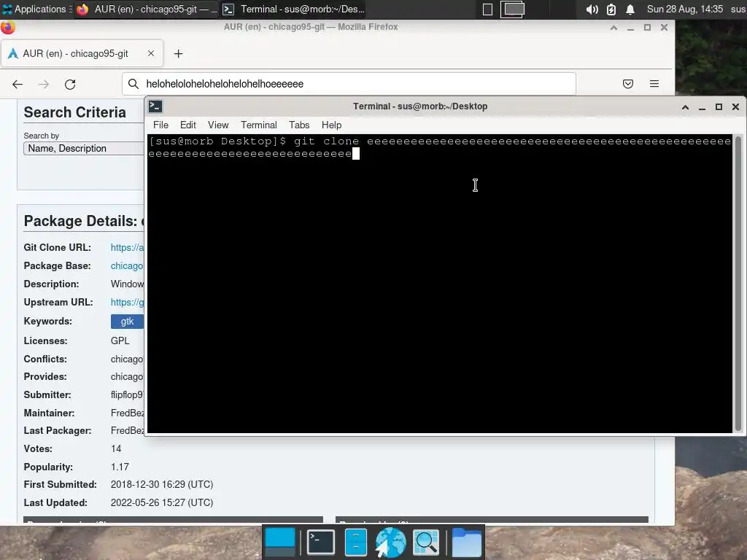This screenshot has width=747, height=560.
Task: Click the flipflop Submitter name
Action: (x=127, y=394)
